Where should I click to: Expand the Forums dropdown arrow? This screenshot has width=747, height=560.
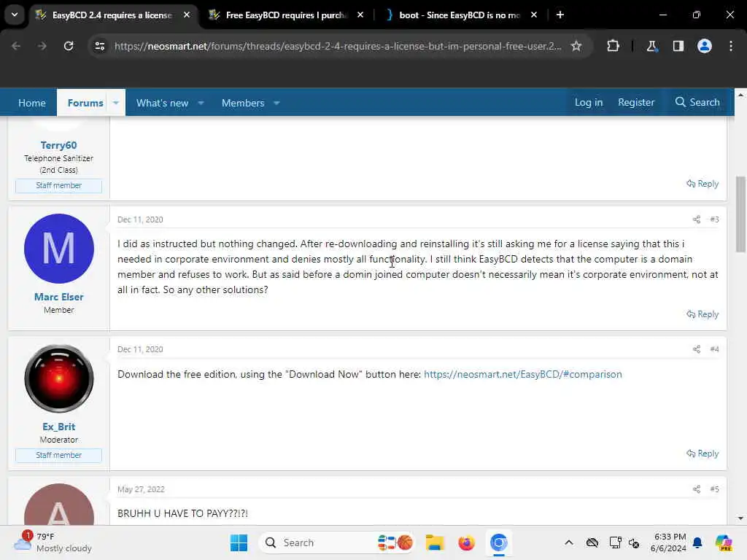click(116, 103)
